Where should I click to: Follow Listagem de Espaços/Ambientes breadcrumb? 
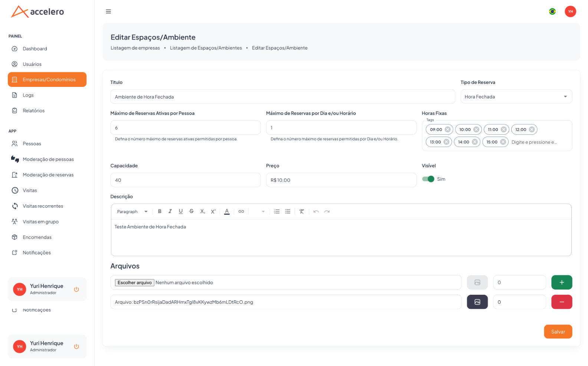tap(206, 48)
